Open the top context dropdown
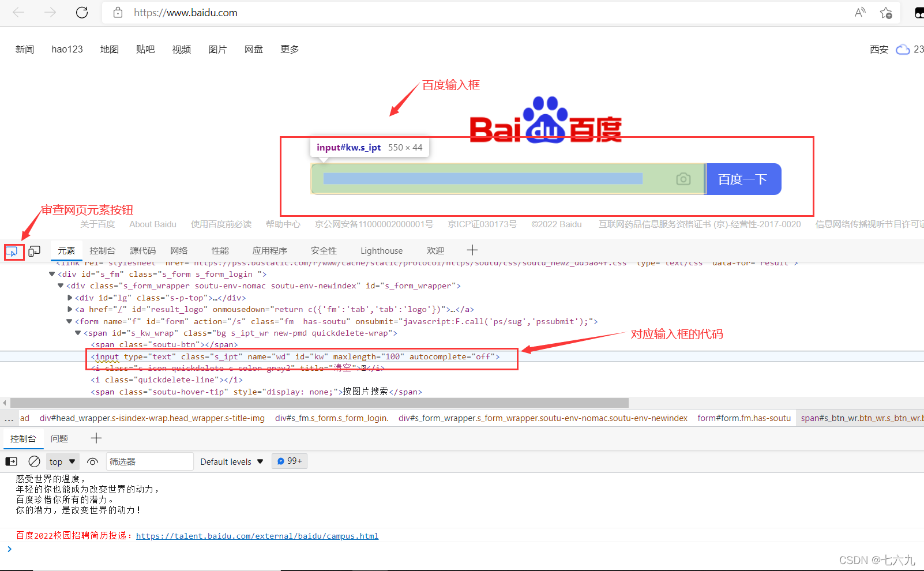Viewport: 924px width, 571px height. (62, 461)
